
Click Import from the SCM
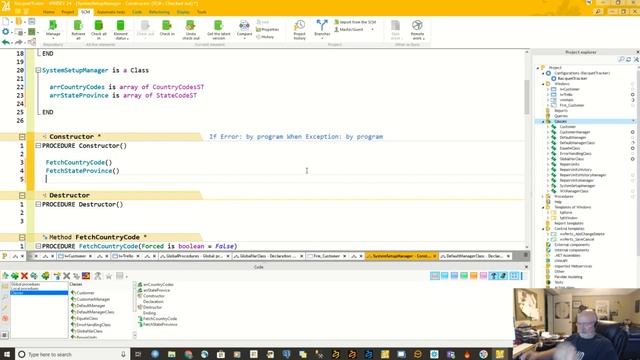(355, 22)
